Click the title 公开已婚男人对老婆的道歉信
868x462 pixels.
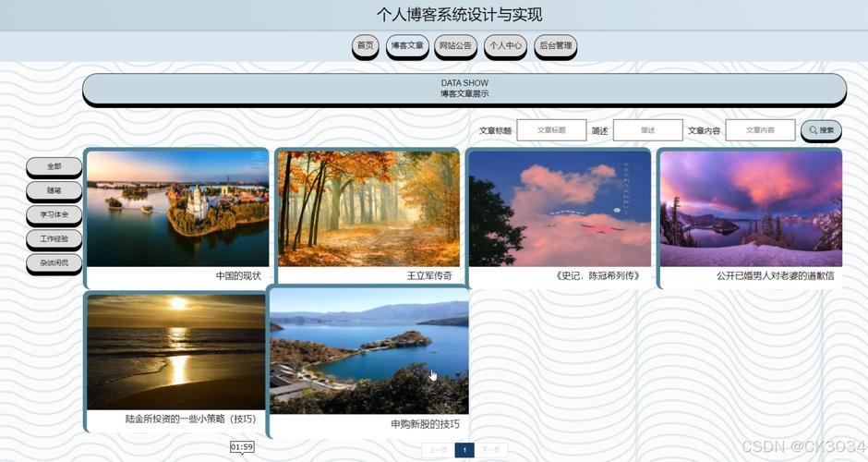(775, 276)
